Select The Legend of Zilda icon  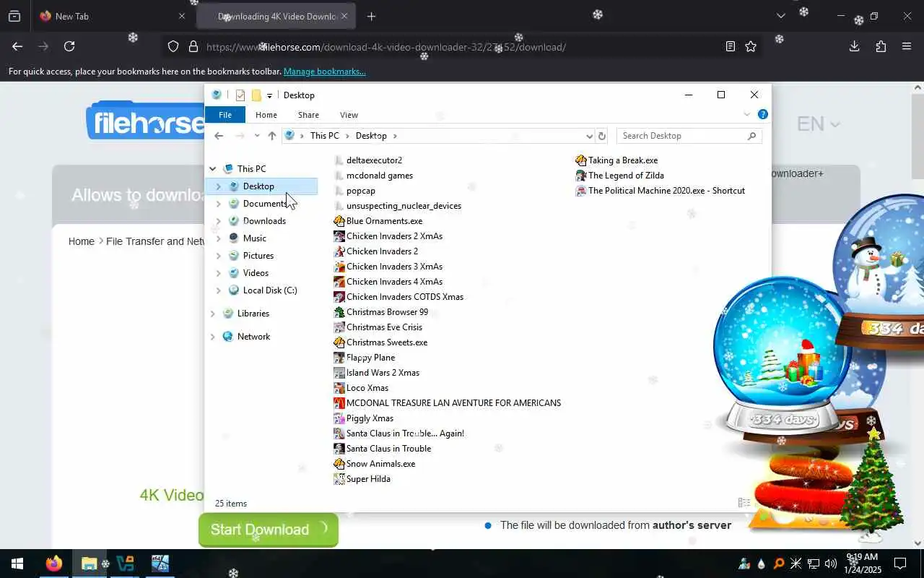pos(581,176)
